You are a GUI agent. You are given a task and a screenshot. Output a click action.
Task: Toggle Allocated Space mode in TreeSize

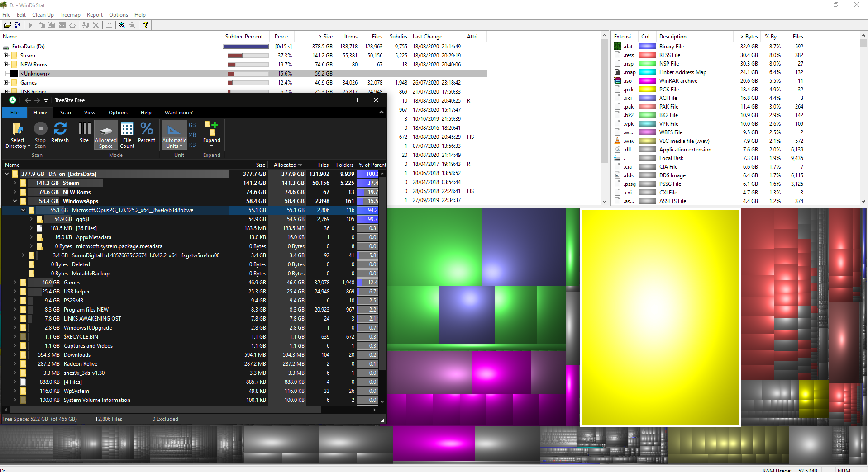pos(106,135)
